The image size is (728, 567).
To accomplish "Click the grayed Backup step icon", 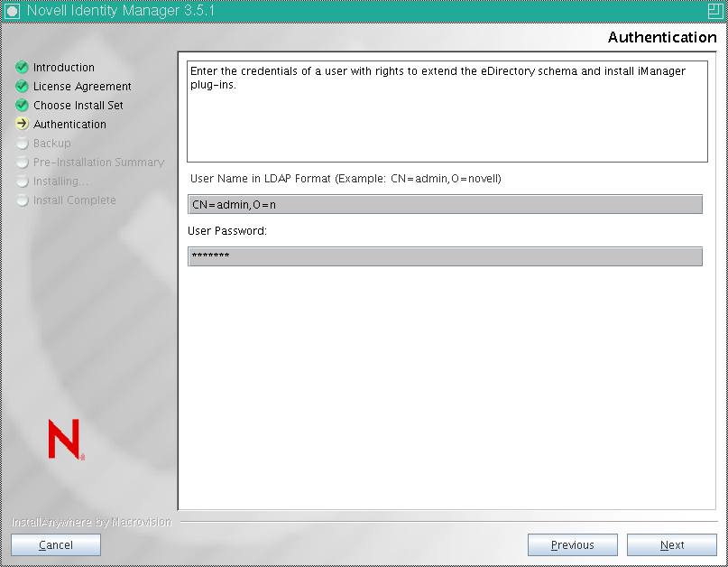I will point(21,143).
